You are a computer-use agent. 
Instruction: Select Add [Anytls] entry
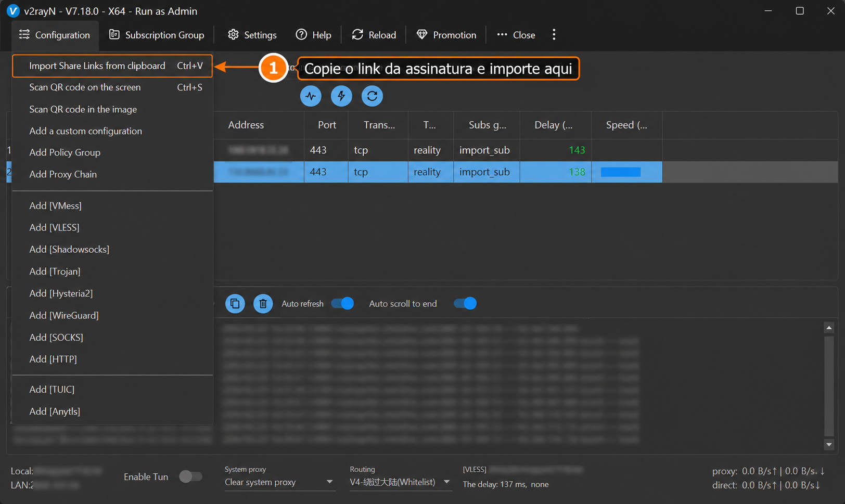click(x=112, y=411)
